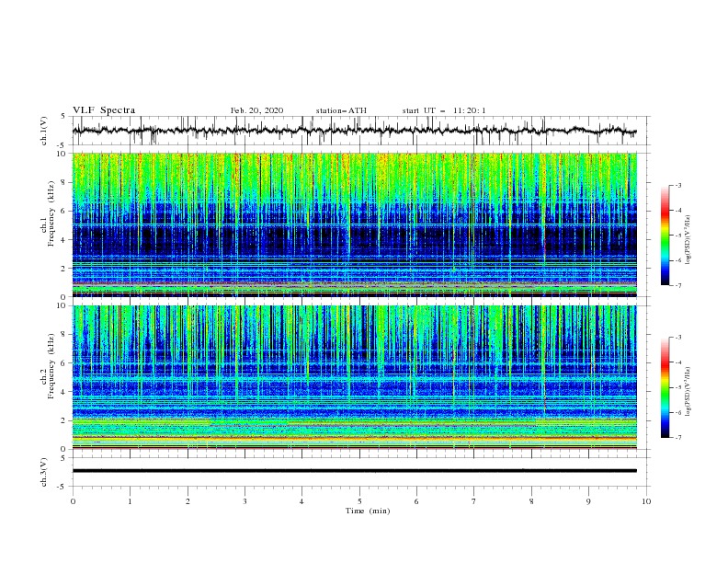Click the ch.1 "Frequency (kHz)" axis label
Image resolution: width=728 pixels, height=563 pixels.
pyautogui.click(x=51, y=212)
